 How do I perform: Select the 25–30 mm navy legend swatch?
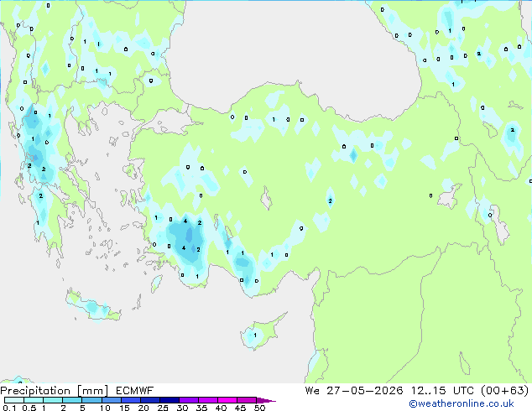click(169, 400)
